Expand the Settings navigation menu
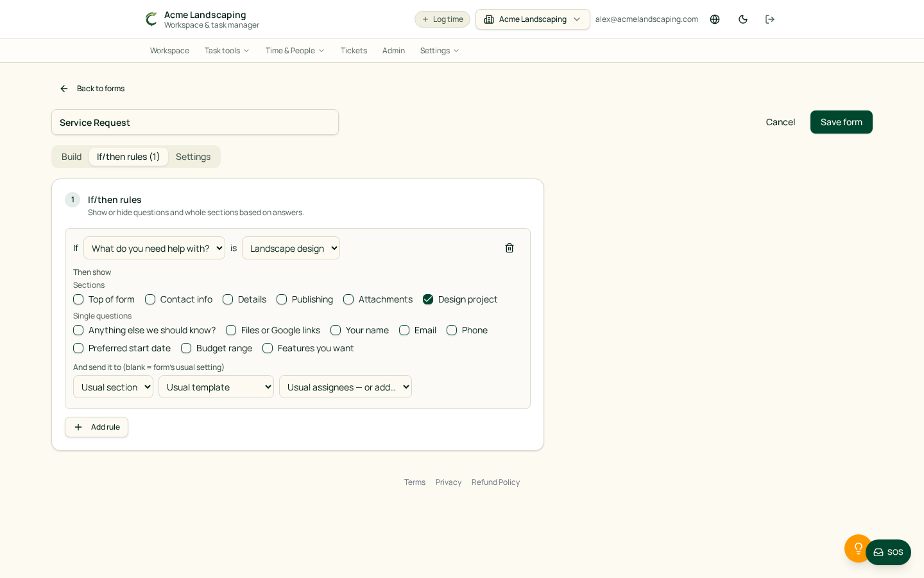This screenshot has width=924, height=578. click(440, 51)
